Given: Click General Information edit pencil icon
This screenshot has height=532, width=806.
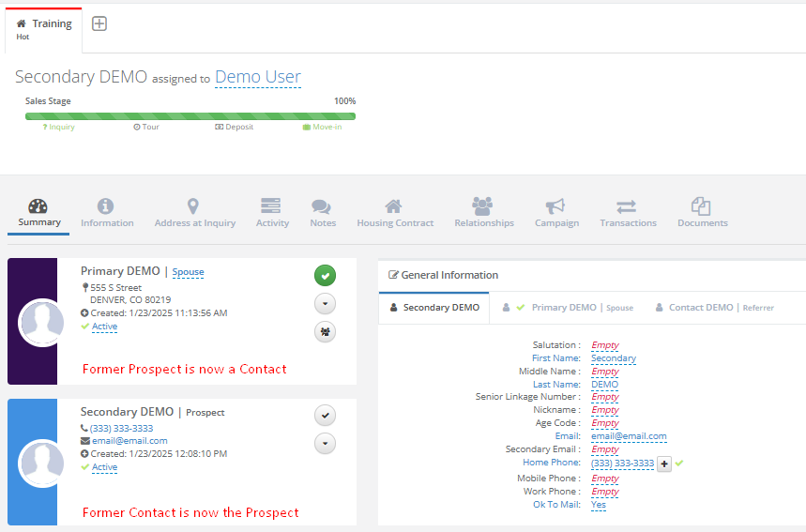Looking at the screenshot, I should pyautogui.click(x=393, y=275).
